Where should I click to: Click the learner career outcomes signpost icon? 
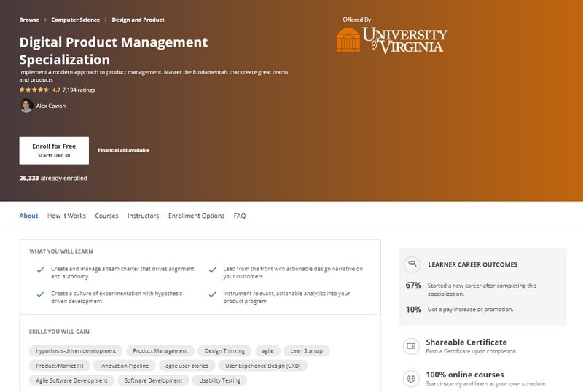click(412, 264)
